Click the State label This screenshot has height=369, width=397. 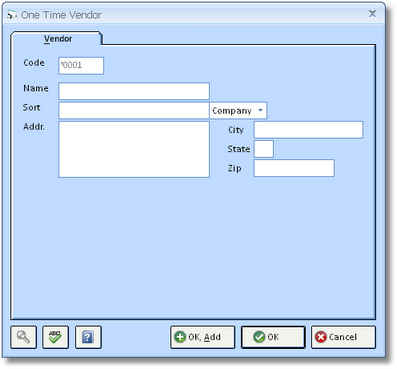239,149
